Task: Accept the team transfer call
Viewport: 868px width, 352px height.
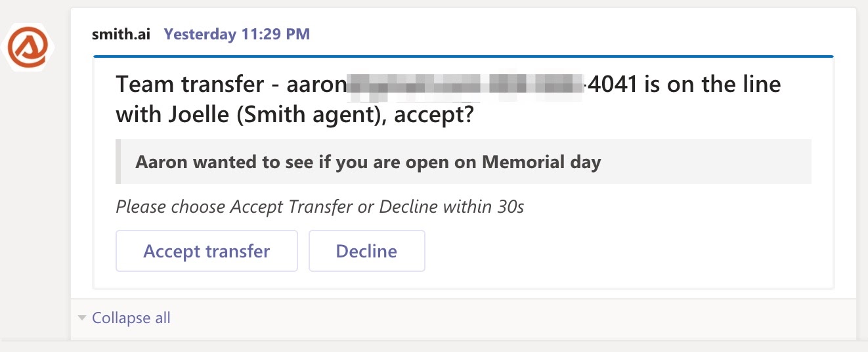Action: point(207,251)
